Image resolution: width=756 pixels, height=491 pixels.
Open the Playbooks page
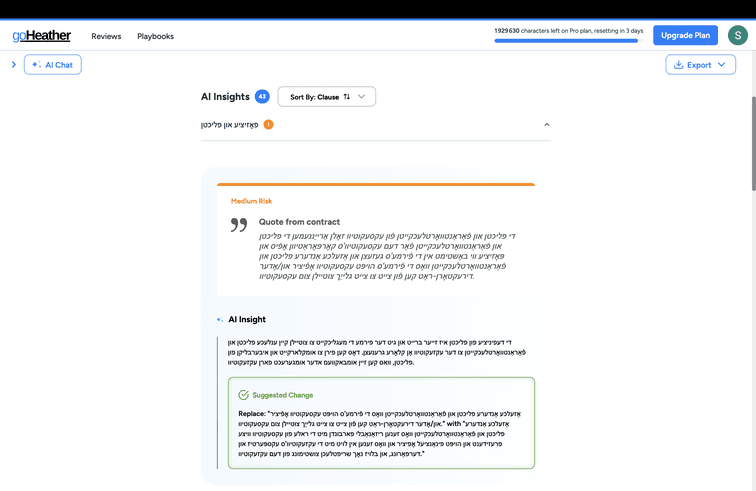click(x=155, y=36)
